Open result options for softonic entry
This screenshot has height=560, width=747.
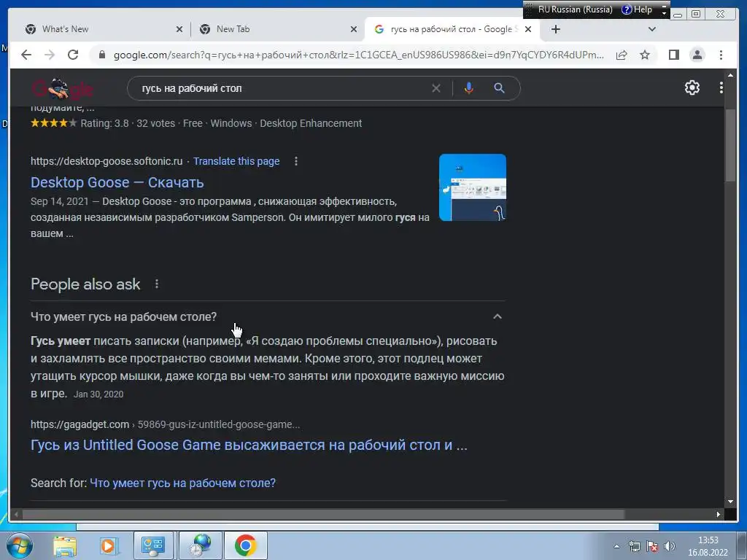(x=296, y=161)
